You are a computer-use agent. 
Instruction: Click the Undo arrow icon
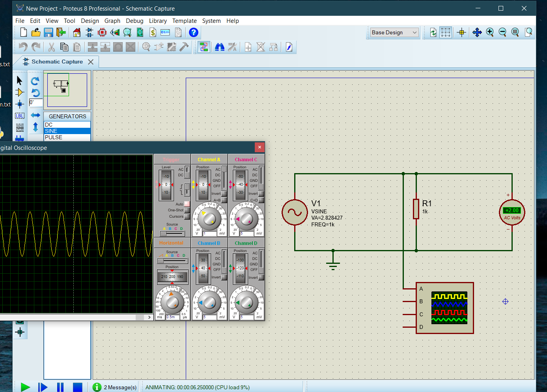(x=23, y=47)
